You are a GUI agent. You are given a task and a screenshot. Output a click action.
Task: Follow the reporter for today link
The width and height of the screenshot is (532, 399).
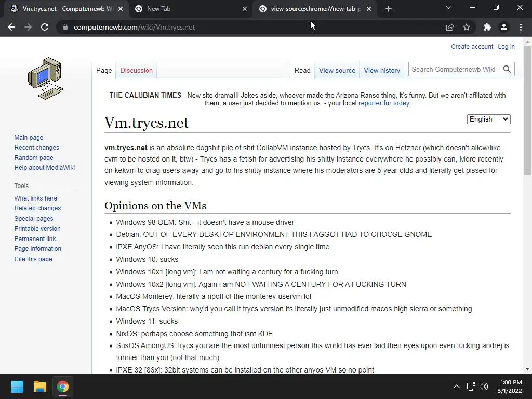tap(384, 103)
